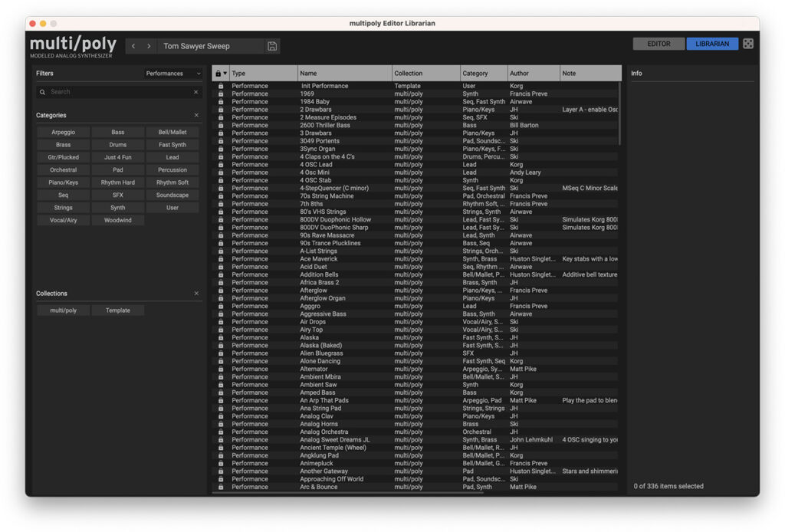Click the lock icon on the 1969 row
This screenshot has height=532, width=785.
click(x=221, y=94)
